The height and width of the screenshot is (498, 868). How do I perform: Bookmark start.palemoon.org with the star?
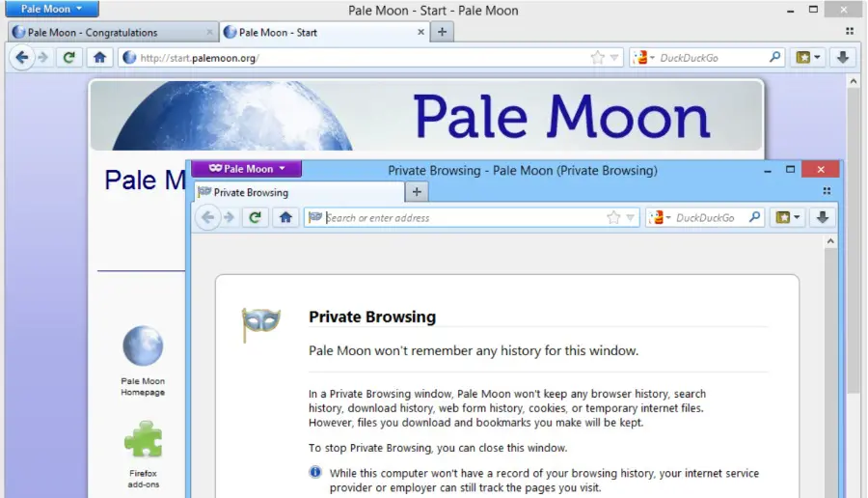597,58
